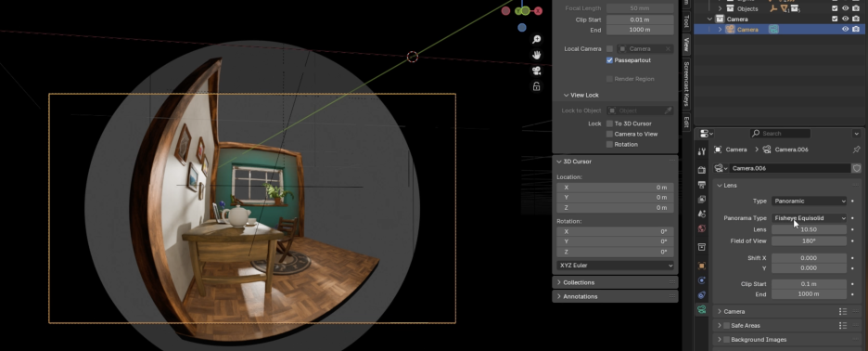
Task: Switch to the View sidebar tab
Action: pyautogui.click(x=686, y=45)
